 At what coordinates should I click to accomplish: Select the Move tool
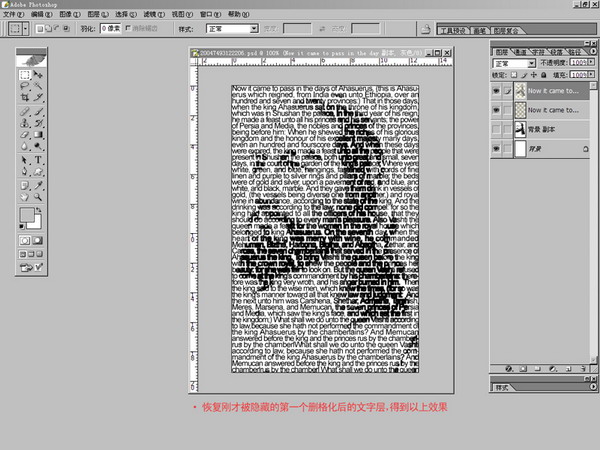coord(39,75)
